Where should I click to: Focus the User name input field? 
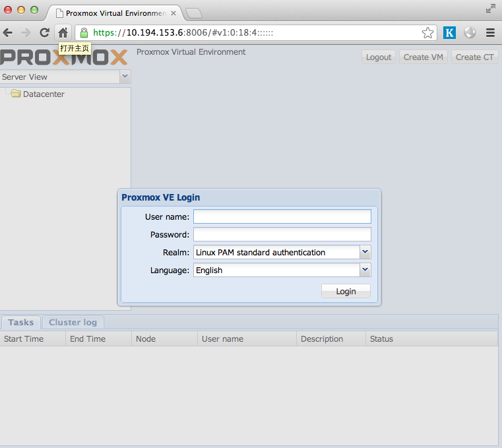click(x=282, y=216)
